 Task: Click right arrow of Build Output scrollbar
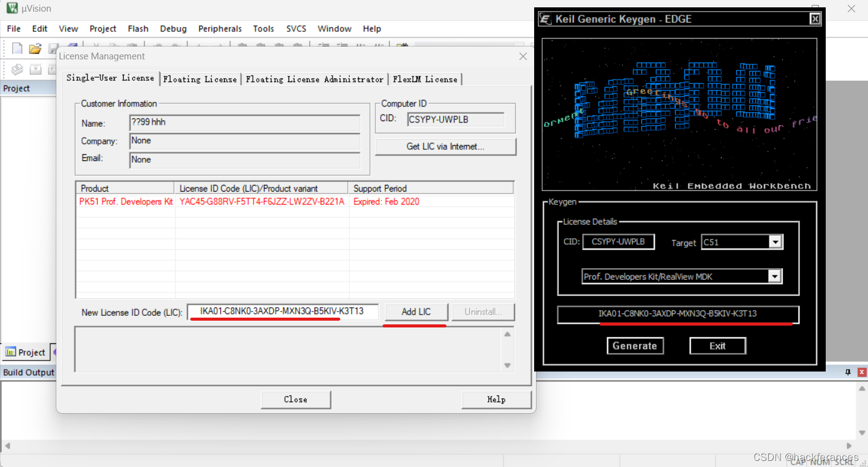point(849,446)
